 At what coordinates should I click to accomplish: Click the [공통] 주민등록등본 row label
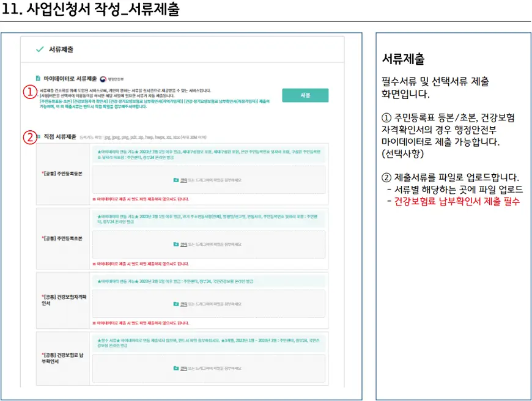coord(62,174)
